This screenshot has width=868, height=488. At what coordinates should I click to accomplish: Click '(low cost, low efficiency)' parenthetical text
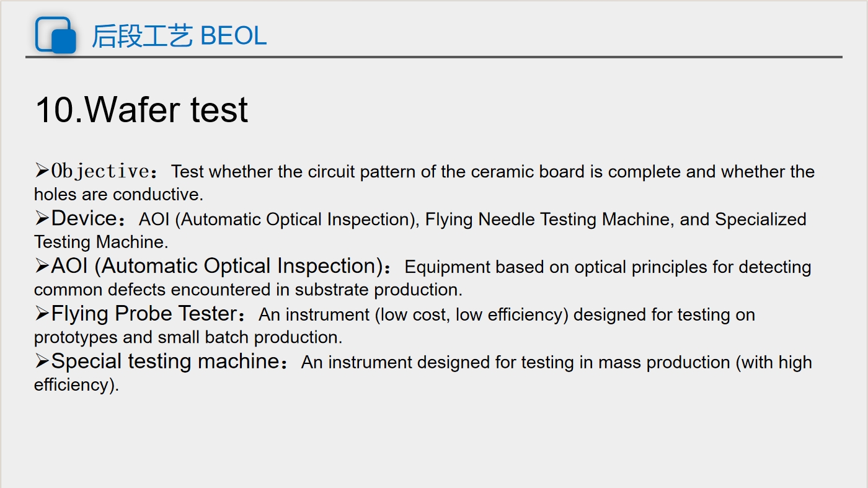[x=471, y=315]
